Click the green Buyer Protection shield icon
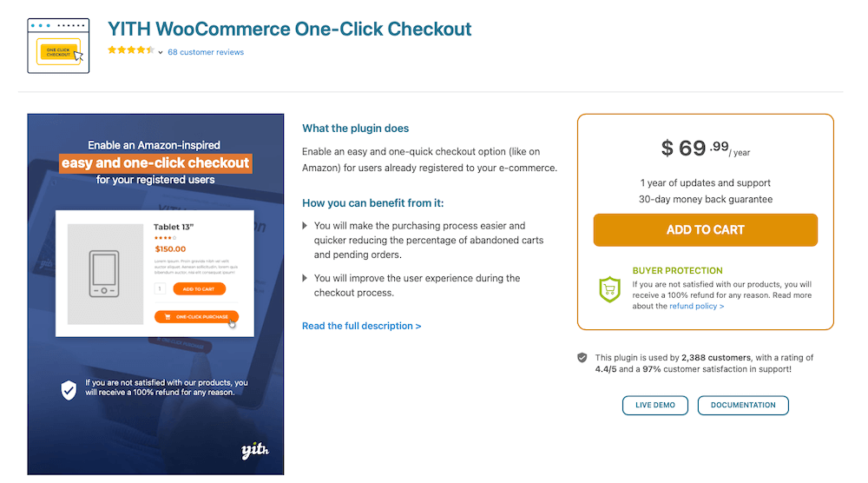The height and width of the screenshot is (483, 868). pos(610,289)
